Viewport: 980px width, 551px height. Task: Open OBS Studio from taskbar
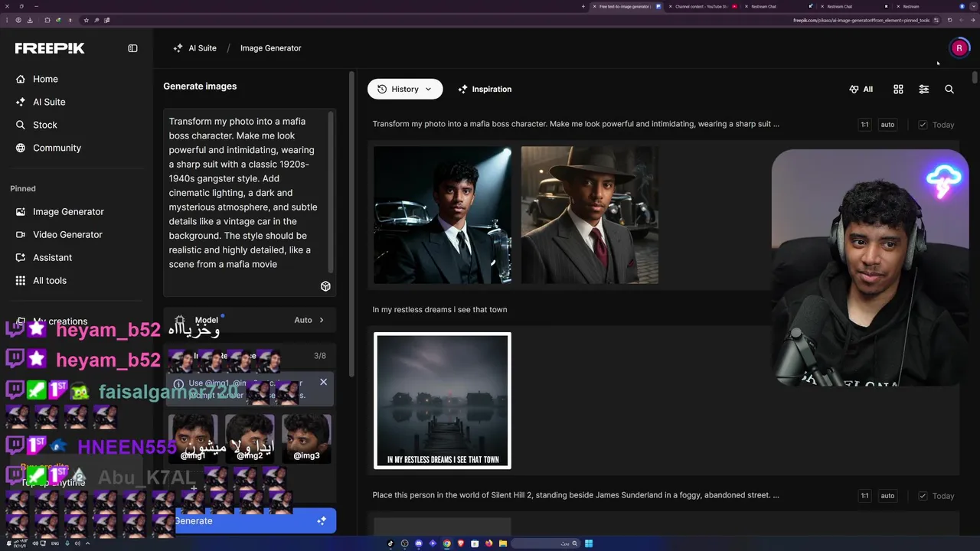pyautogui.click(x=405, y=543)
